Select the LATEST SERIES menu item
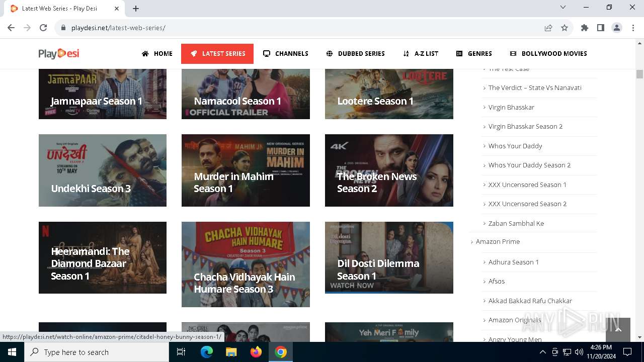This screenshot has width=644, height=362. point(217,53)
